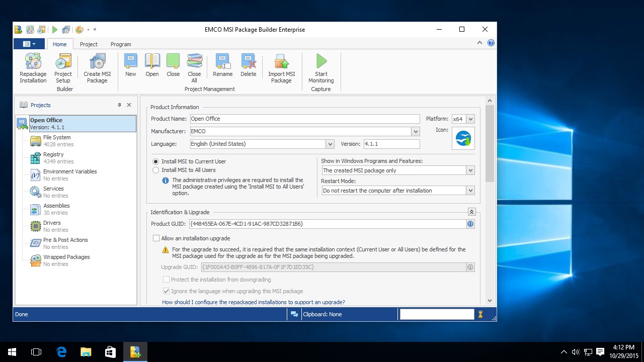The height and width of the screenshot is (362, 644).
Task: Open the Platform x64 dropdown
Action: tap(470, 119)
